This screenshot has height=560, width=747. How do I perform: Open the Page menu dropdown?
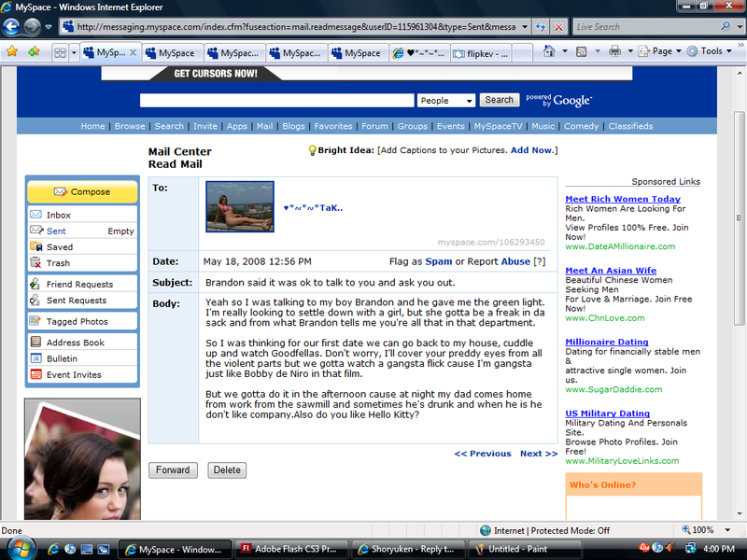click(x=661, y=51)
